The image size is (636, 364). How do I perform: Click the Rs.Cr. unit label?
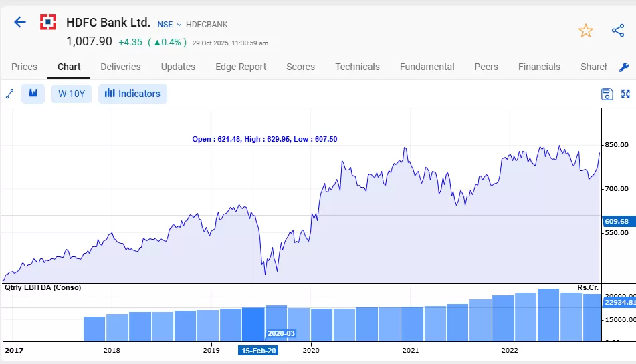588,287
